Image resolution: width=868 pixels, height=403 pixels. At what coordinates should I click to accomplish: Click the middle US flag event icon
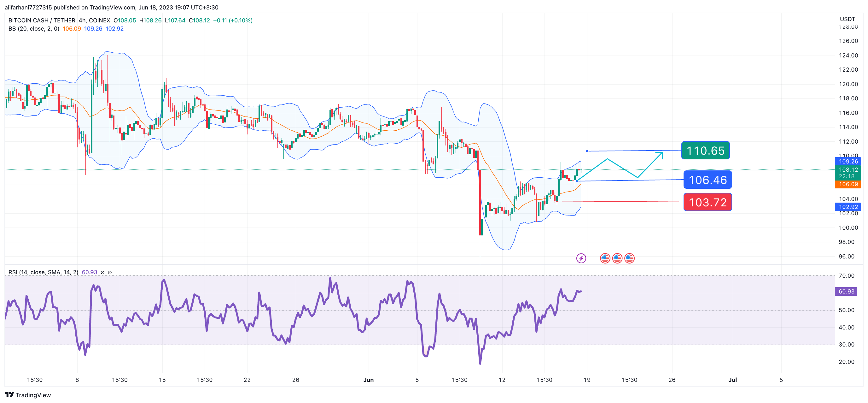[x=617, y=258]
